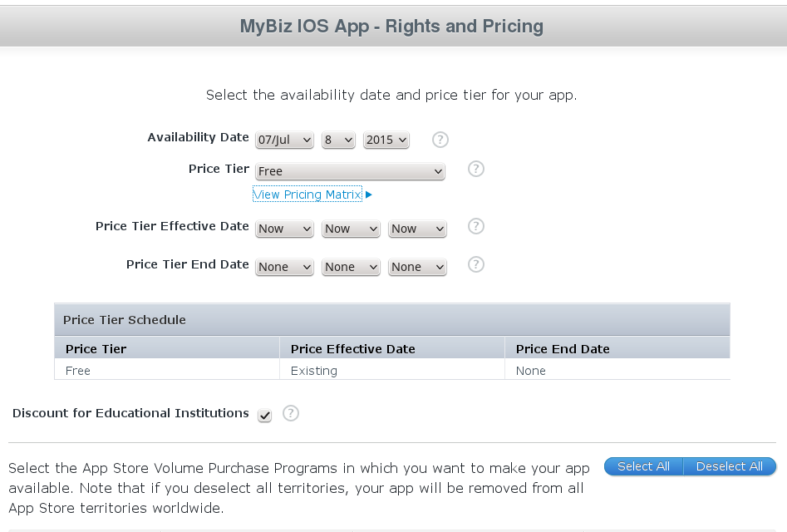
Task: Open help for Price Tier Effective Date
Action: tap(475, 226)
